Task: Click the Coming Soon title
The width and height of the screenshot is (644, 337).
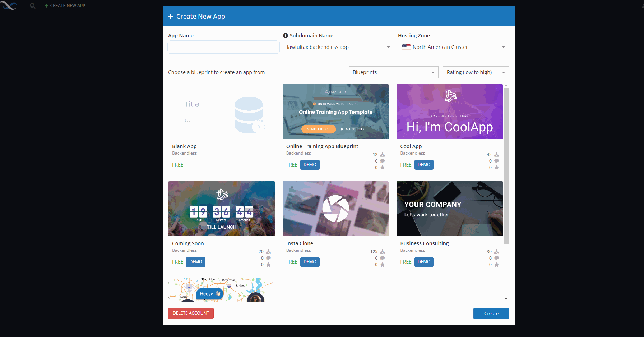Action: coord(188,243)
